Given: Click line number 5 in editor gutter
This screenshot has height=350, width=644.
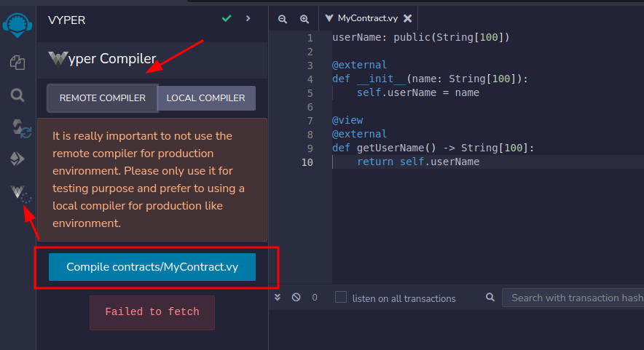Looking at the screenshot, I should tap(310, 93).
